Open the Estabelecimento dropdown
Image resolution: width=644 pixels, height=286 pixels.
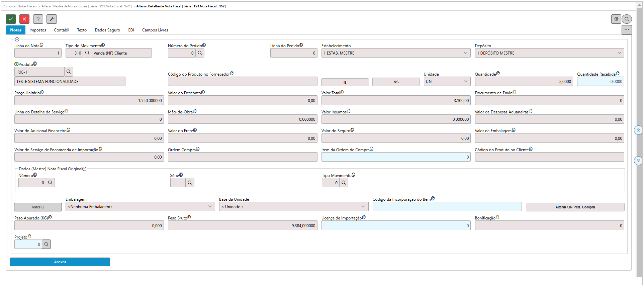tap(396, 53)
